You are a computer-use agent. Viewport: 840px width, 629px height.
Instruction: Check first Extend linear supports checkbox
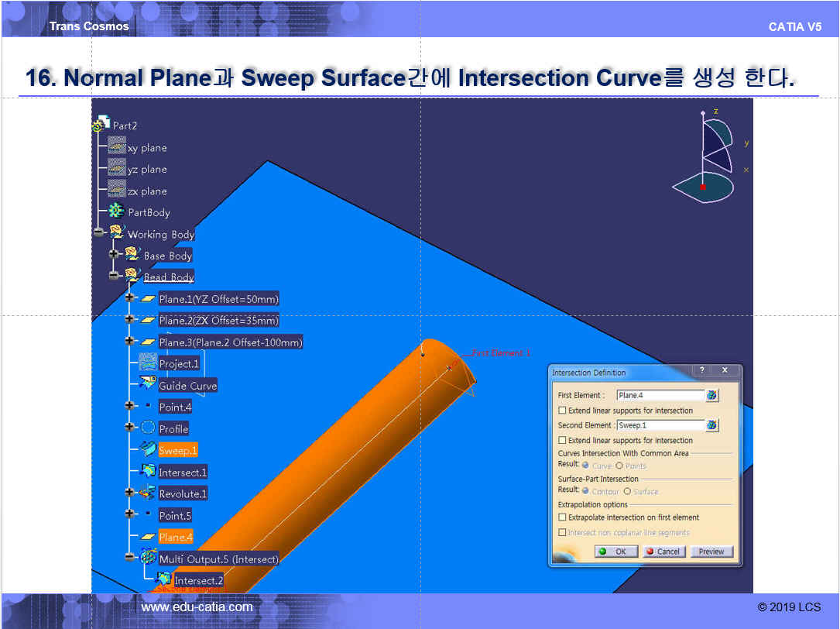pyautogui.click(x=563, y=411)
